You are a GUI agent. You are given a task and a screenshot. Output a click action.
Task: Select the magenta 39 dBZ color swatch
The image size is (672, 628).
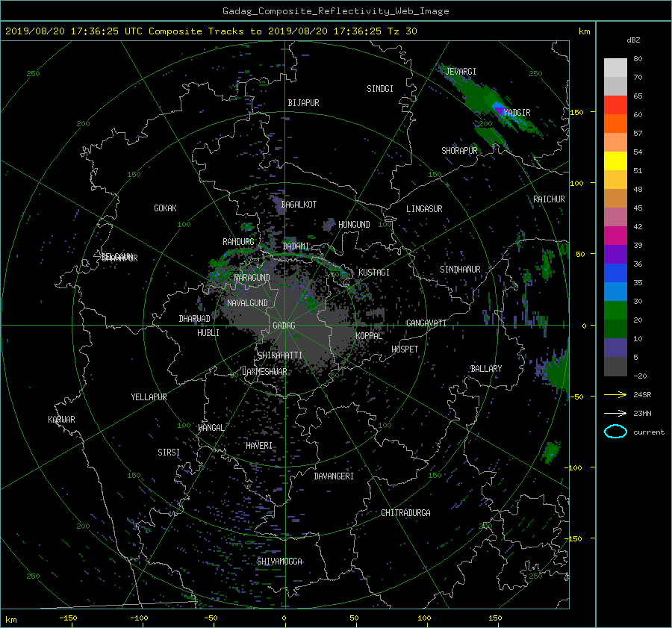pyautogui.click(x=615, y=236)
